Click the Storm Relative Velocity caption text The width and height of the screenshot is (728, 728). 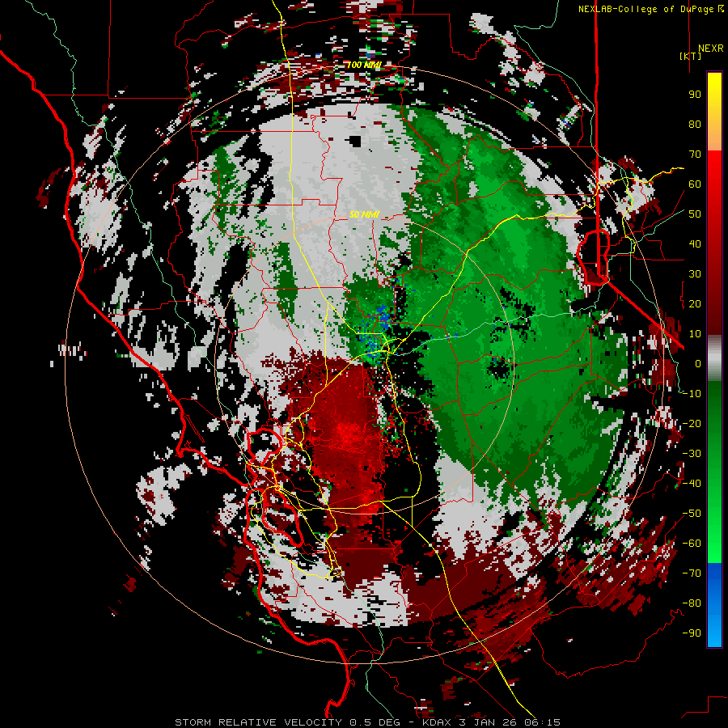[x=367, y=722]
